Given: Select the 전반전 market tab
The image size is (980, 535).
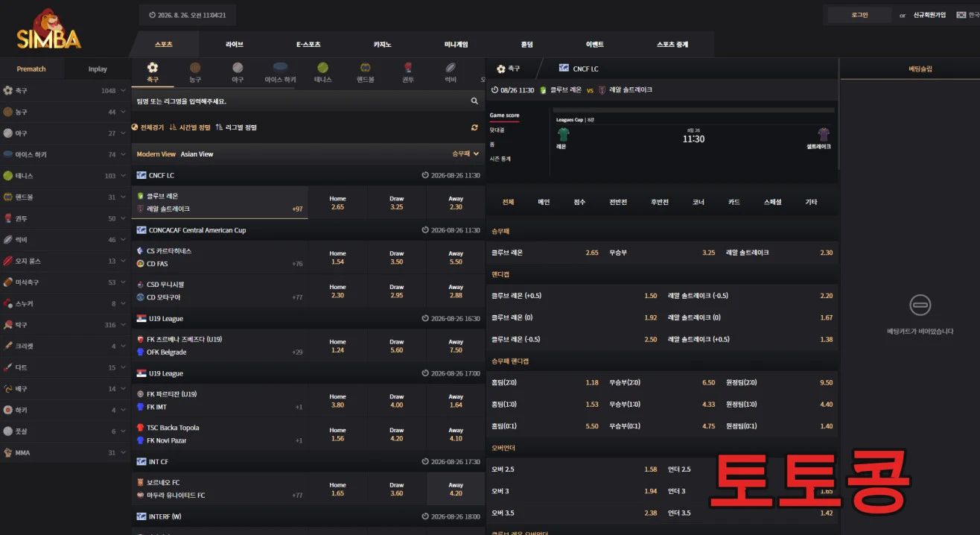Looking at the screenshot, I should [618, 202].
